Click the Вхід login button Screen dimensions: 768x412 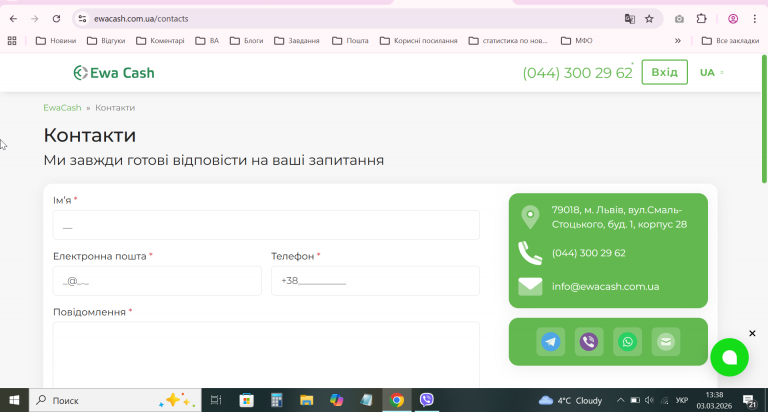[665, 72]
